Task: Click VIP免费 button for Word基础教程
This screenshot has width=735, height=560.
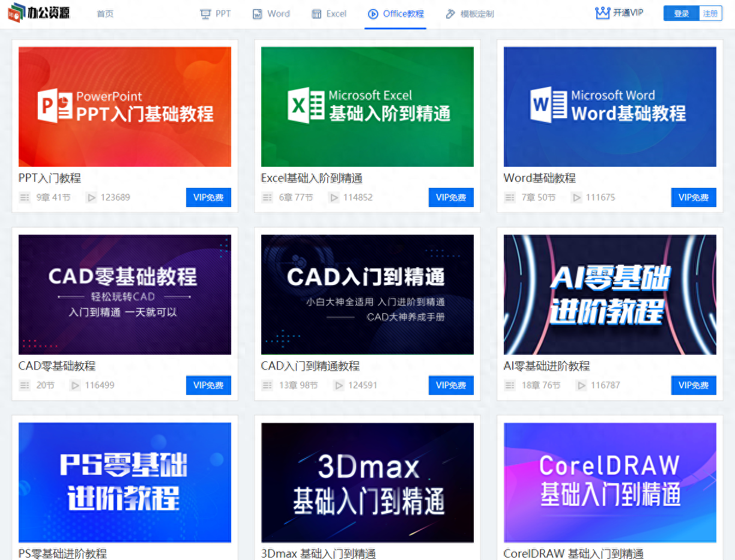Action: 694,197
